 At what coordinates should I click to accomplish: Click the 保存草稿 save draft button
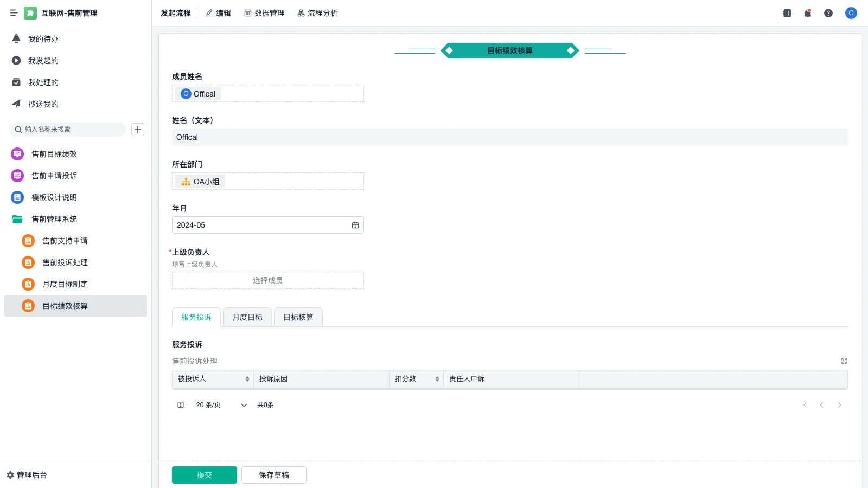pos(273,474)
